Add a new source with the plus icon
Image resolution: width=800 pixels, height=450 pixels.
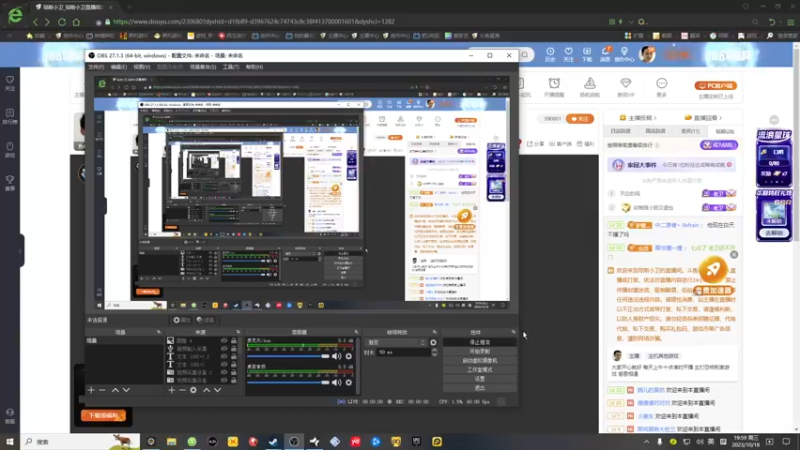click(171, 390)
